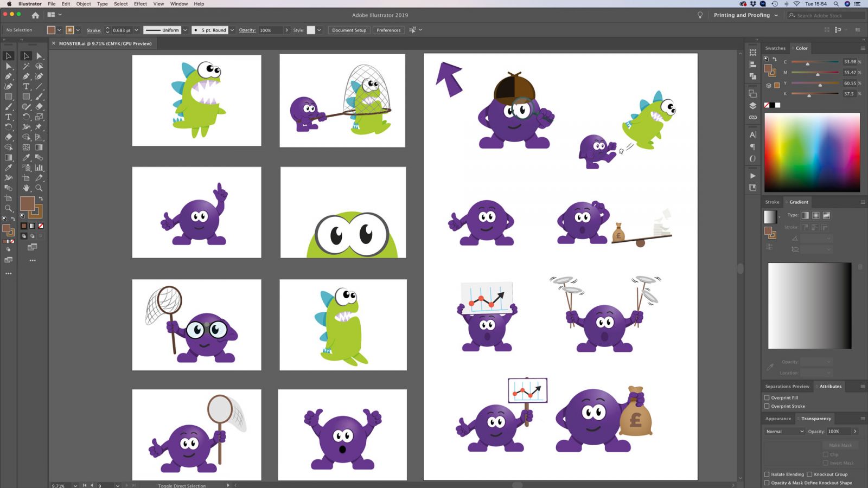Switch to the Swatches tab
This screenshot has width=868, height=488.
pyautogui.click(x=775, y=48)
